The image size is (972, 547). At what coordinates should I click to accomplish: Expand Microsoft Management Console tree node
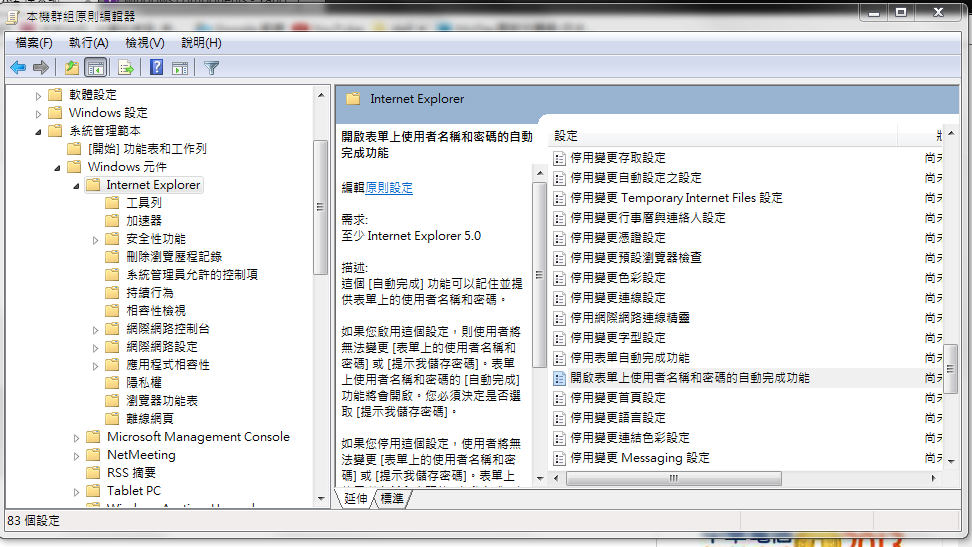click(x=76, y=438)
